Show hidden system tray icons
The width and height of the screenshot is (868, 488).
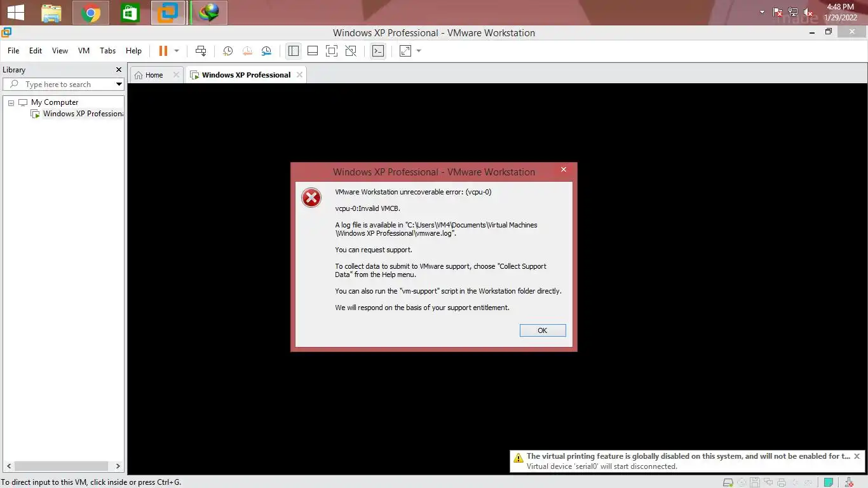pos(763,12)
